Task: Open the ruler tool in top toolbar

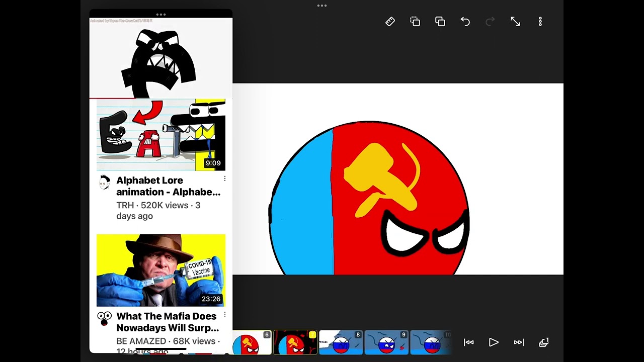Action: pyautogui.click(x=390, y=22)
